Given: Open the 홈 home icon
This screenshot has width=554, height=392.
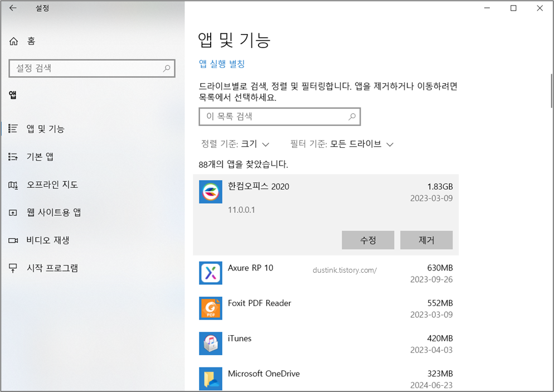Looking at the screenshot, I should tap(13, 41).
